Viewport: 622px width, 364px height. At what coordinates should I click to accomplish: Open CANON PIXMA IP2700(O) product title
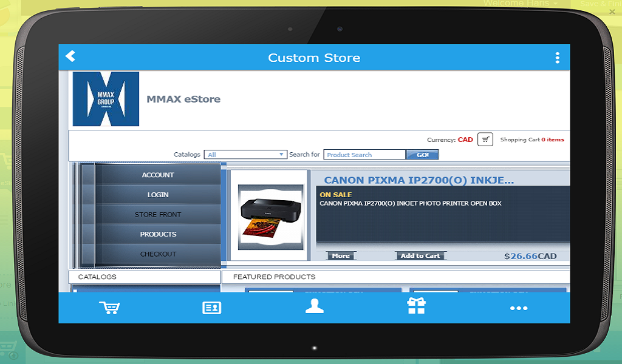pos(419,180)
